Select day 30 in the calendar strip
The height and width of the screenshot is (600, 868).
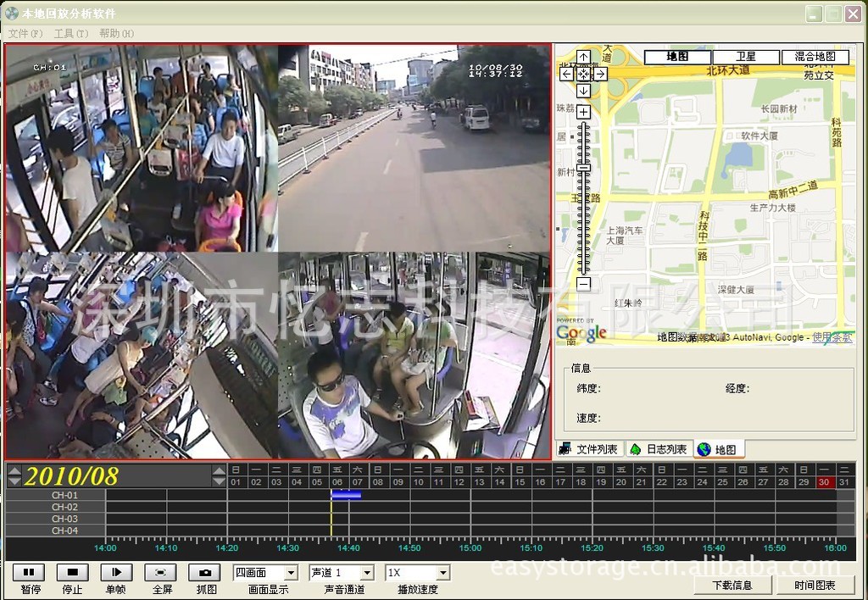(x=824, y=482)
